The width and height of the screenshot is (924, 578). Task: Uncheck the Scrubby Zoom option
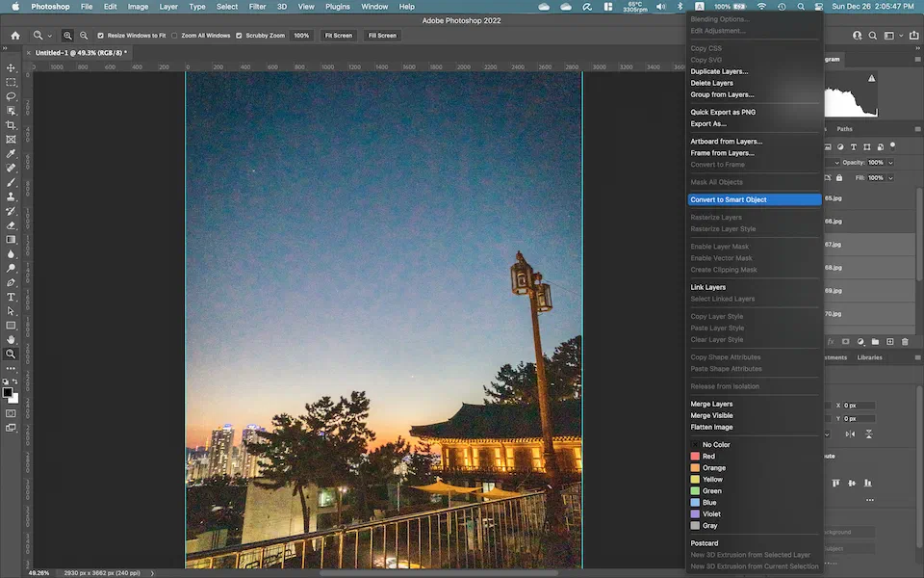click(240, 36)
